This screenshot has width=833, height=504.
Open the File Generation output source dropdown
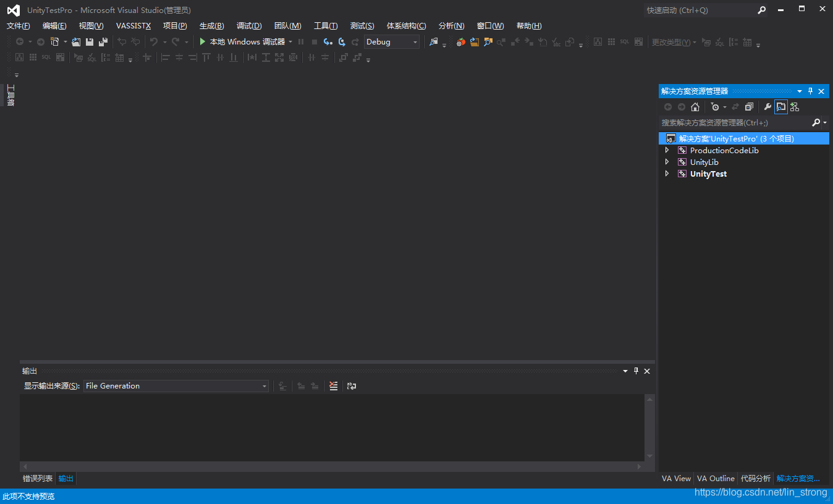176,386
